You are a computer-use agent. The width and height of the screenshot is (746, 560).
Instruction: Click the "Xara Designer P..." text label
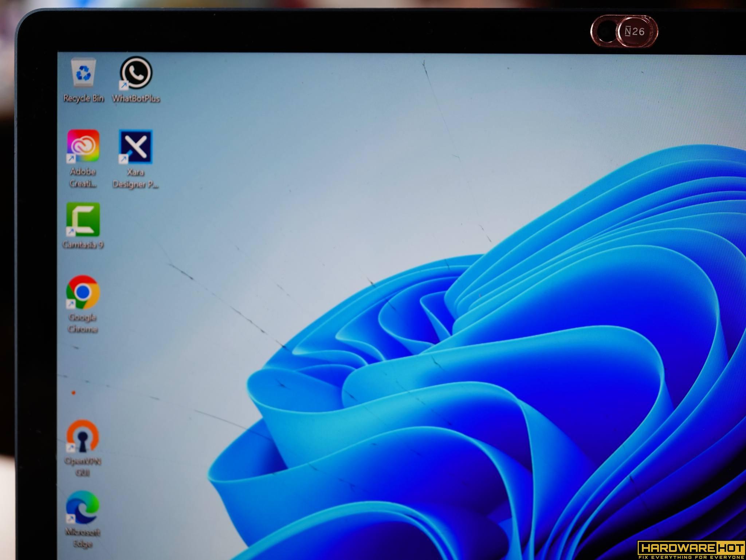pyautogui.click(x=135, y=178)
